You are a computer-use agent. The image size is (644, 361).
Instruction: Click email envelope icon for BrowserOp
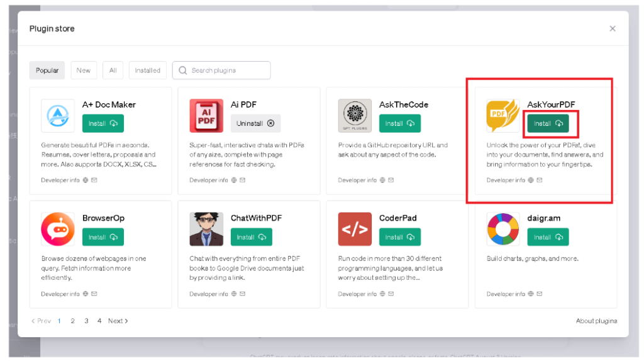pyautogui.click(x=94, y=294)
